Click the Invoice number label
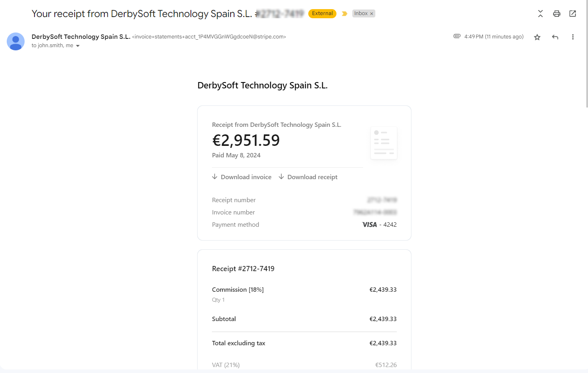 (233, 212)
